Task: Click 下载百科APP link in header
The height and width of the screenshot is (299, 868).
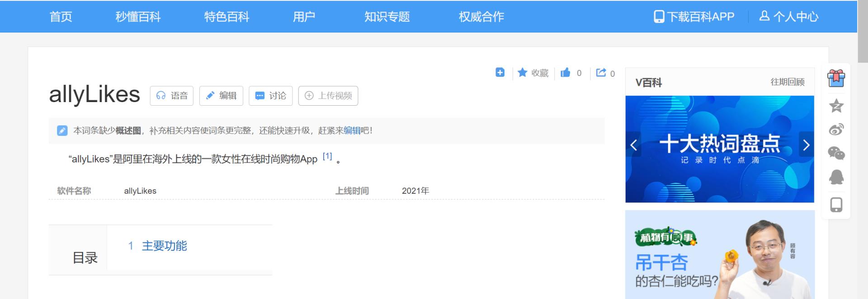Action: pyautogui.click(x=694, y=17)
